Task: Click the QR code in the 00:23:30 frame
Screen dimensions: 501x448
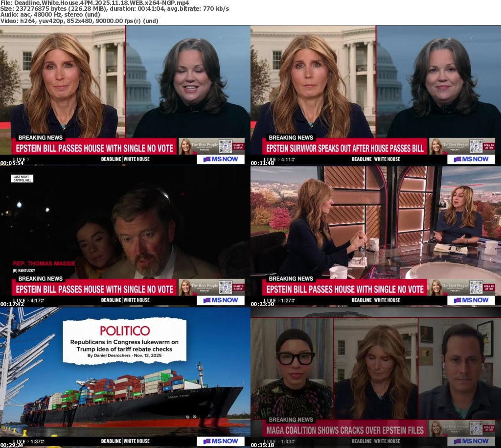Action: point(476,287)
